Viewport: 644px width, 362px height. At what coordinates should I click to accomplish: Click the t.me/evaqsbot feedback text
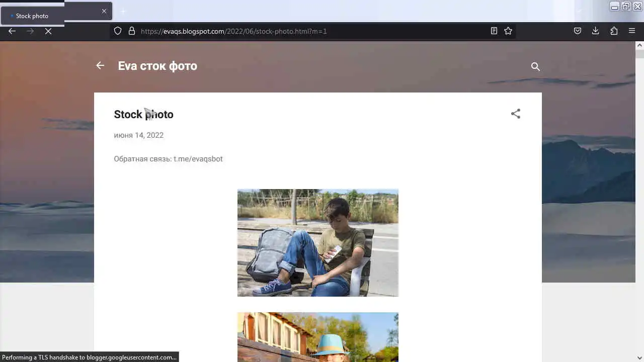click(x=198, y=159)
